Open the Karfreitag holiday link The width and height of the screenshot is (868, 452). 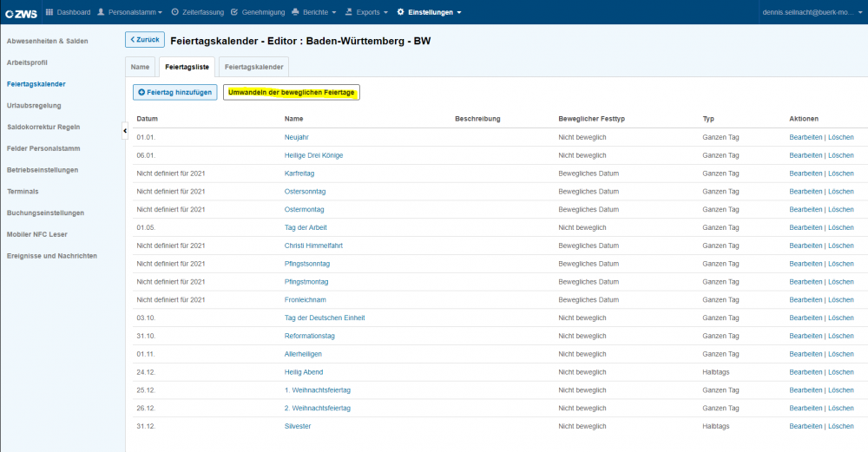click(x=299, y=174)
